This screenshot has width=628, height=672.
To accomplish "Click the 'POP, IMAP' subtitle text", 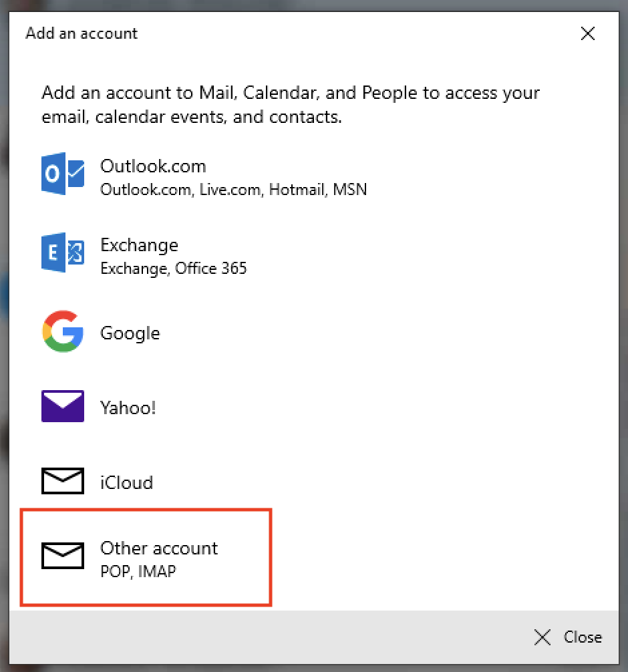I will [138, 571].
